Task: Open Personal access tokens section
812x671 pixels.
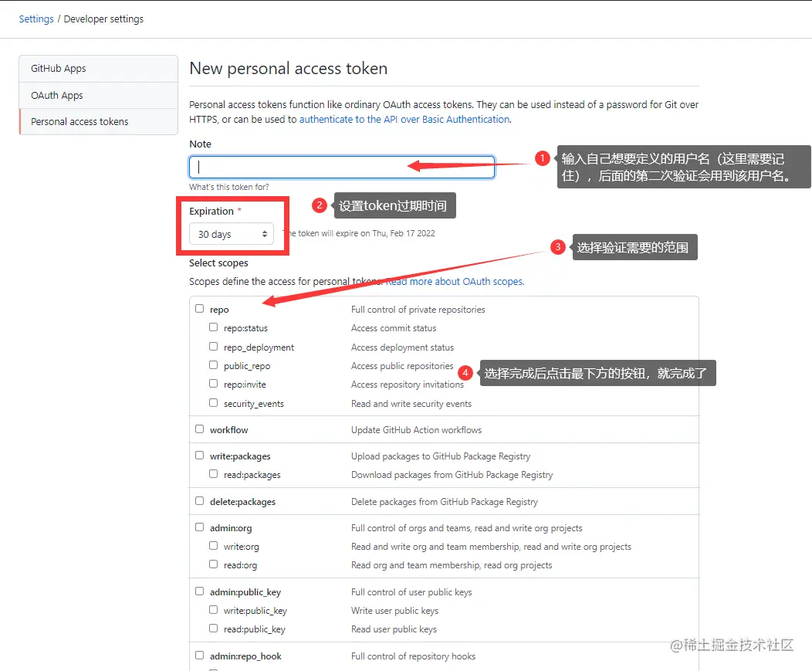Action: pyautogui.click(x=98, y=122)
